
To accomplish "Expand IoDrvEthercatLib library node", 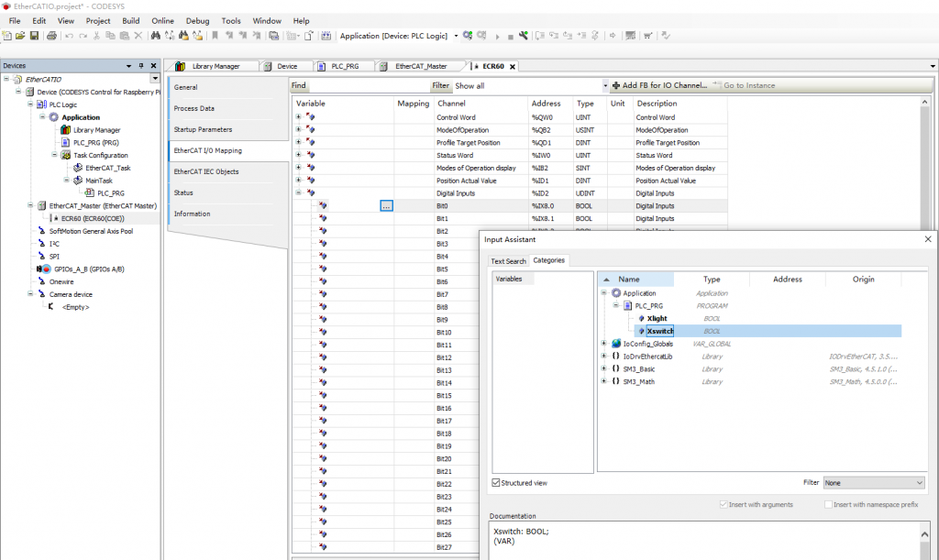I will 603,356.
